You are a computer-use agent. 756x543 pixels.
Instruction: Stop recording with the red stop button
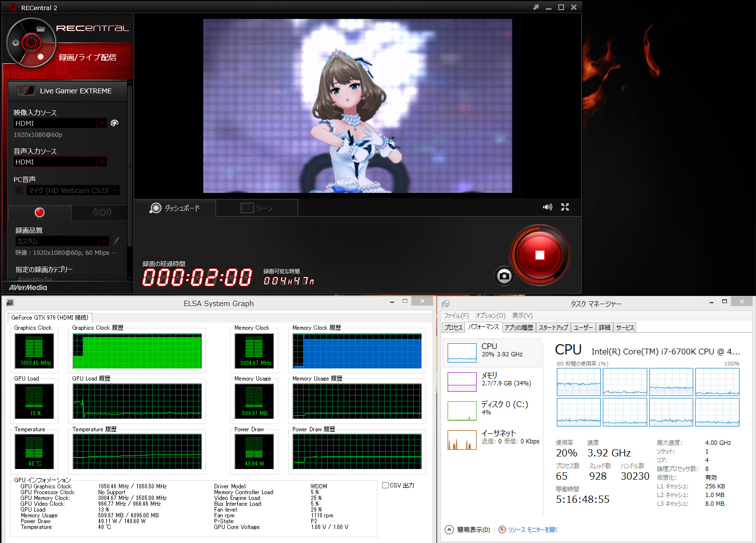point(539,255)
